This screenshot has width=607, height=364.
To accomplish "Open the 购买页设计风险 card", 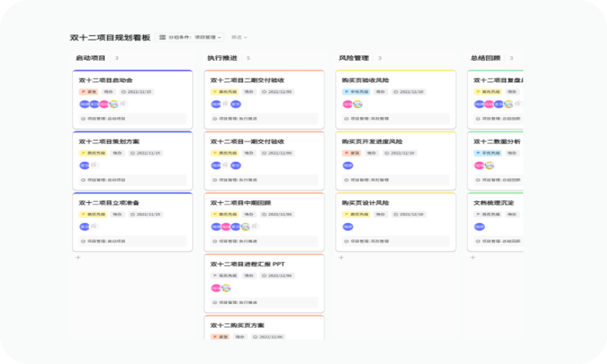I will click(x=396, y=222).
